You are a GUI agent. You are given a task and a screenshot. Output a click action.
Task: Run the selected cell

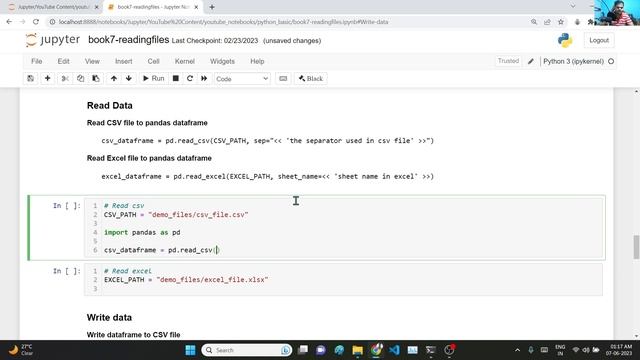point(153,78)
